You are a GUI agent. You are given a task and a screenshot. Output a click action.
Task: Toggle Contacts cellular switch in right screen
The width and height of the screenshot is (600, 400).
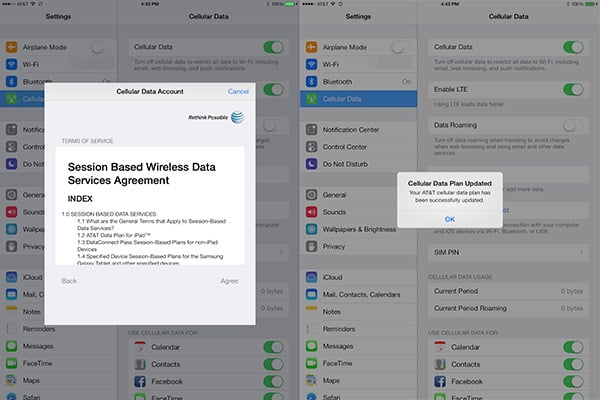[573, 364]
